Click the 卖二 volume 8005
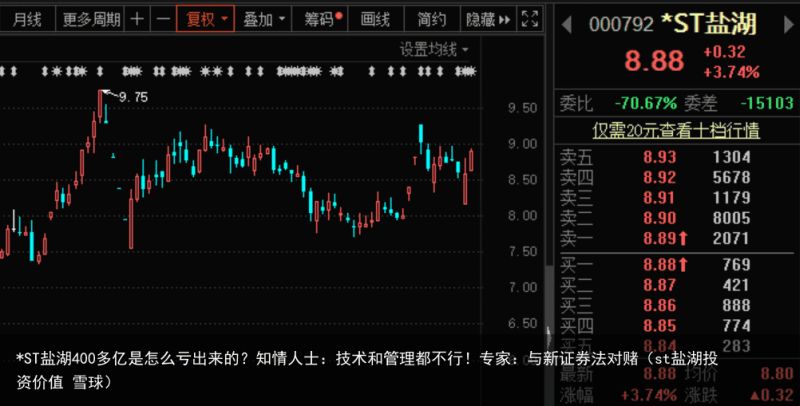Image resolution: width=800 pixels, height=406 pixels. click(x=731, y=218)
